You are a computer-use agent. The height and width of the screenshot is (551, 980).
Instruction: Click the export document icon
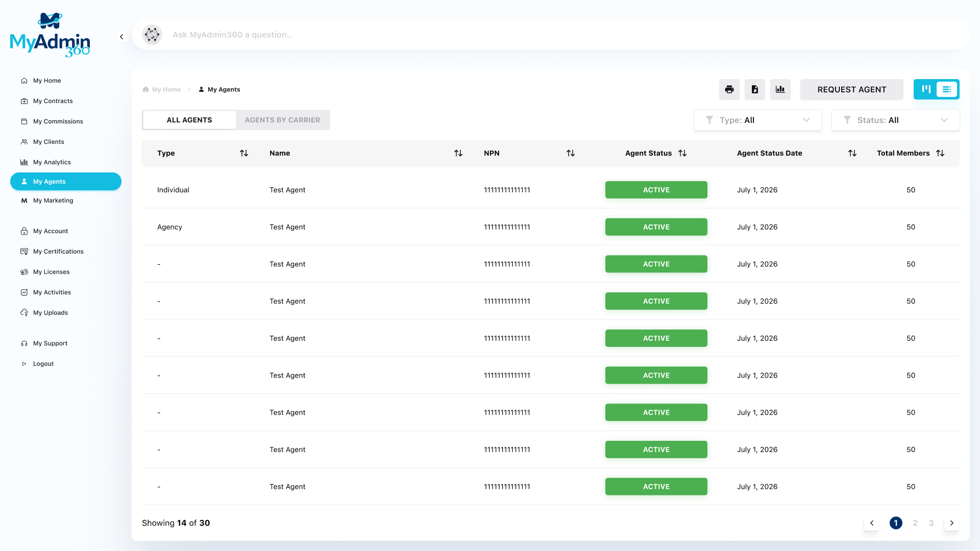pyautogui.click(x=754, y=89)
